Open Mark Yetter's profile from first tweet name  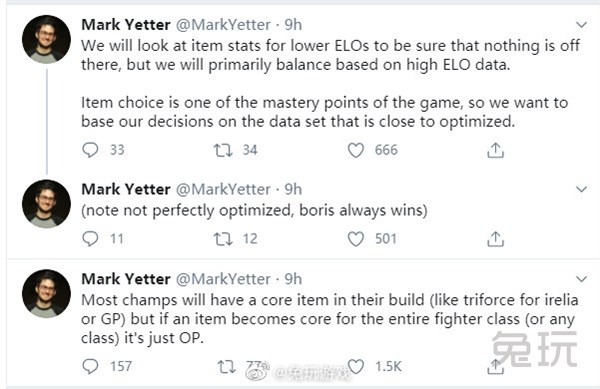point(126,25)
